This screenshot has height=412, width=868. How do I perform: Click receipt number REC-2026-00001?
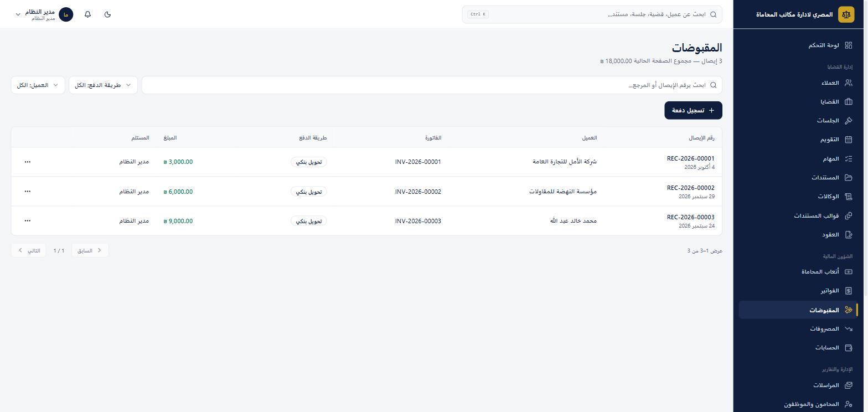(x=690, y=158)
